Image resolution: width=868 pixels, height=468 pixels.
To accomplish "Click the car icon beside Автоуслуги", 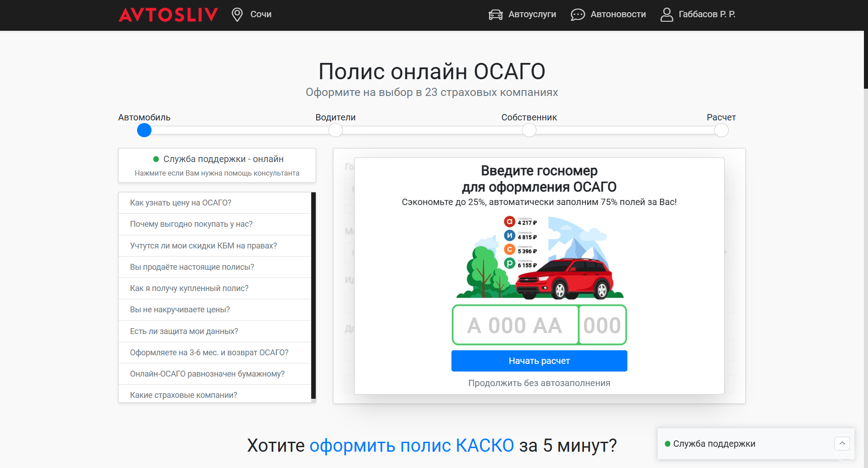I will (496, 14).
